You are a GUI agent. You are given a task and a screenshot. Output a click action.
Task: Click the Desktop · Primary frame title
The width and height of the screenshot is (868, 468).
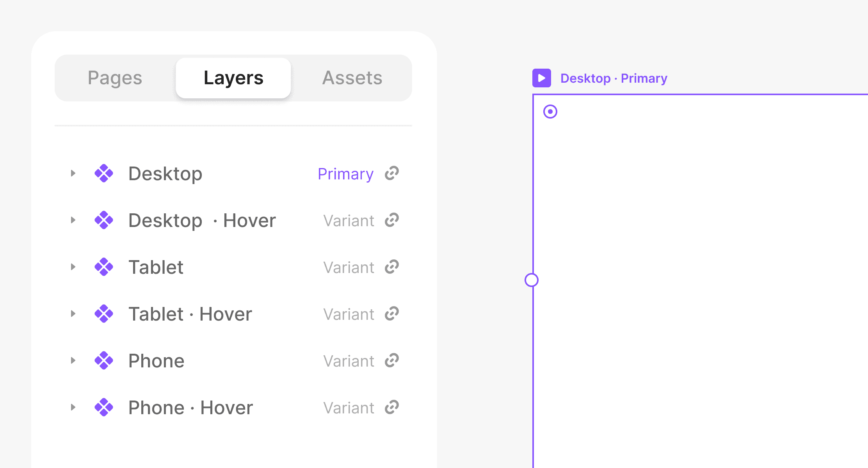[x=614, y=78]
